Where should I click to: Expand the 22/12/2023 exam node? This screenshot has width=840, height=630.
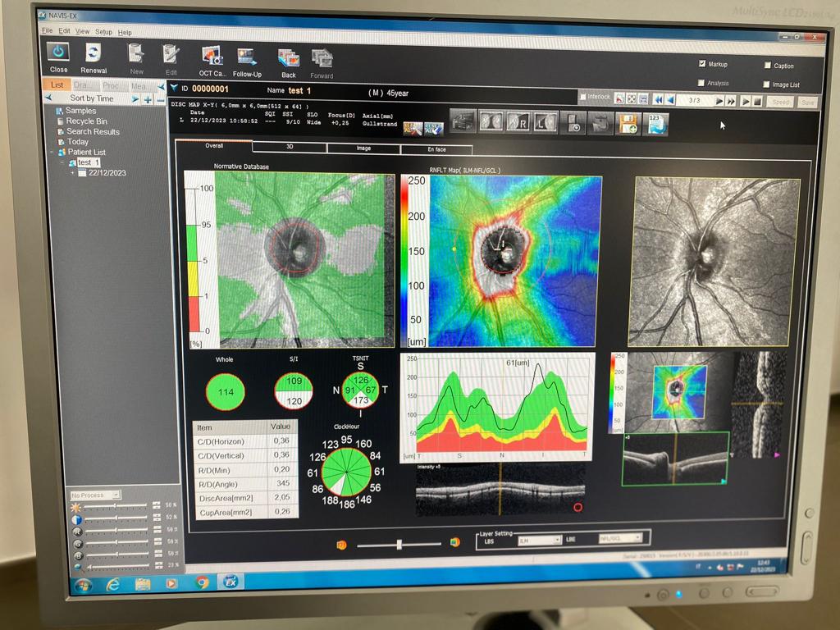(x=72, y=172)
